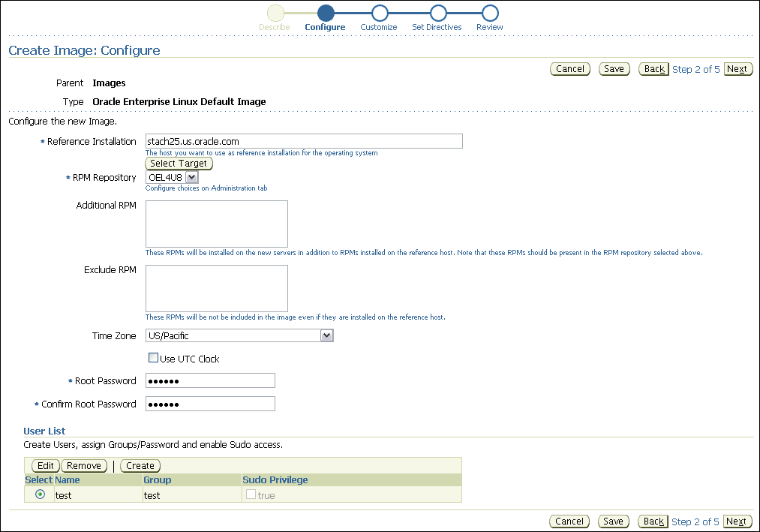Select the radio button for user test

[x=41, y=494]
